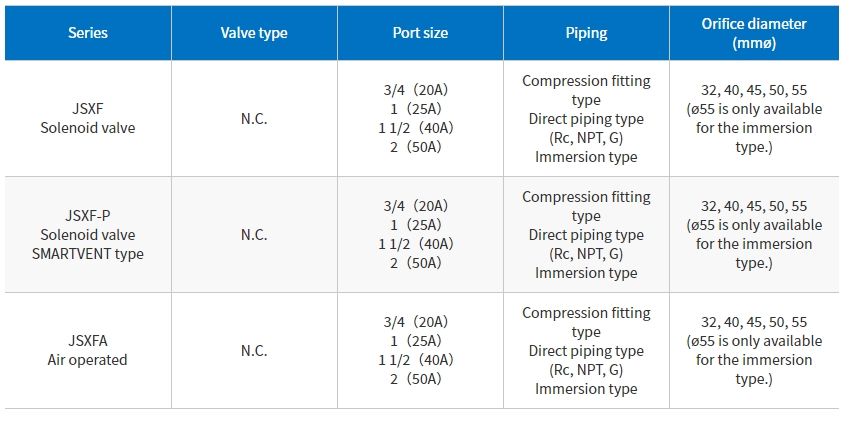Image resolution: width=851 pixels, height=429 pixels.
Task: Select orifice diameter text in JSXF row
Action: pyautogui.click(x=754, y=118)
